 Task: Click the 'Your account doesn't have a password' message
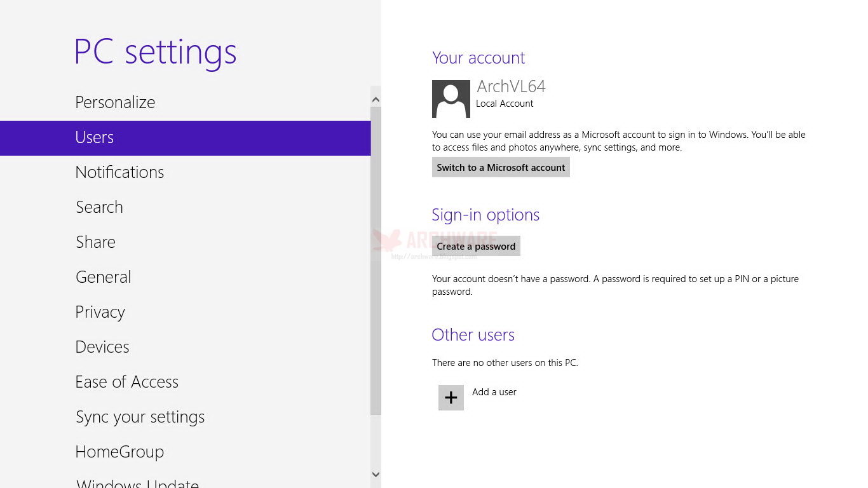(615, 285)
